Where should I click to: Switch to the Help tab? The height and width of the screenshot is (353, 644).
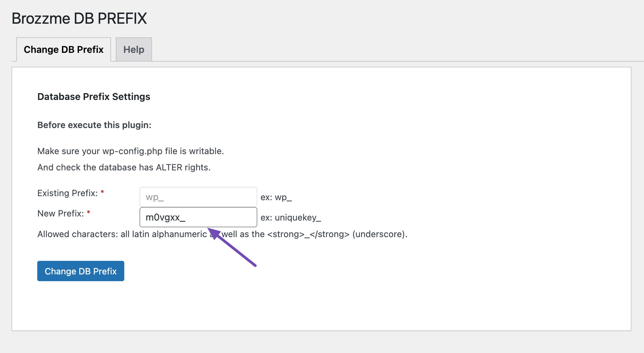[x=134, y=49]
